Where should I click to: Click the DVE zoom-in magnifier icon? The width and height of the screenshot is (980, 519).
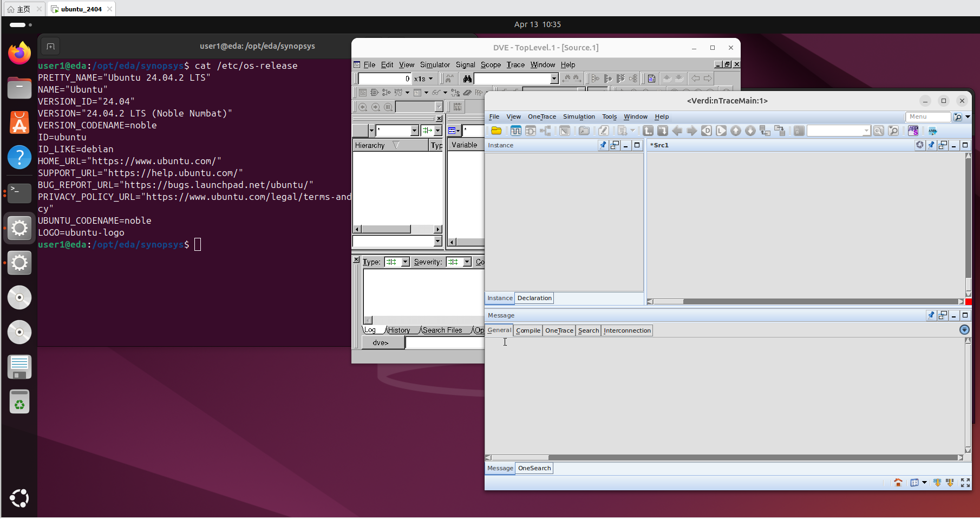coord(363,107)
